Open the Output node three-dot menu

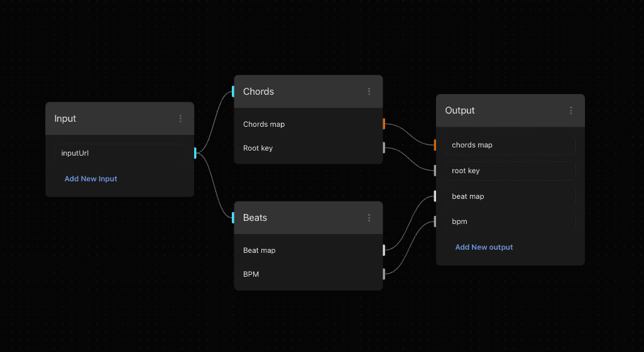570,110
